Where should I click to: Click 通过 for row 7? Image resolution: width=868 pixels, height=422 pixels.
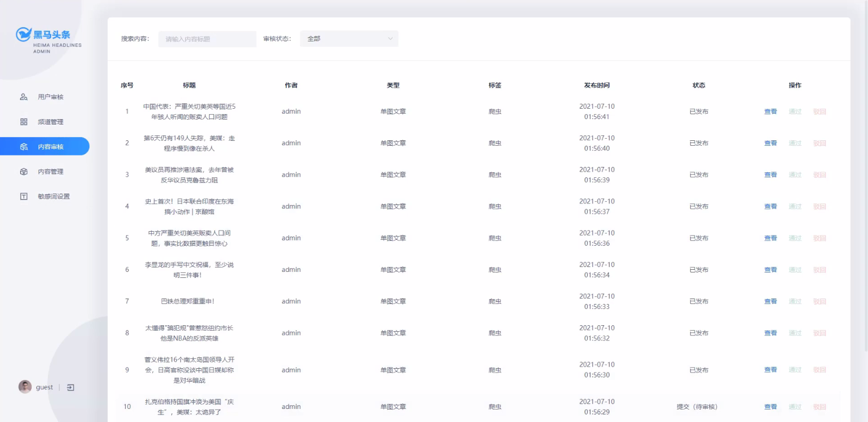795,301
